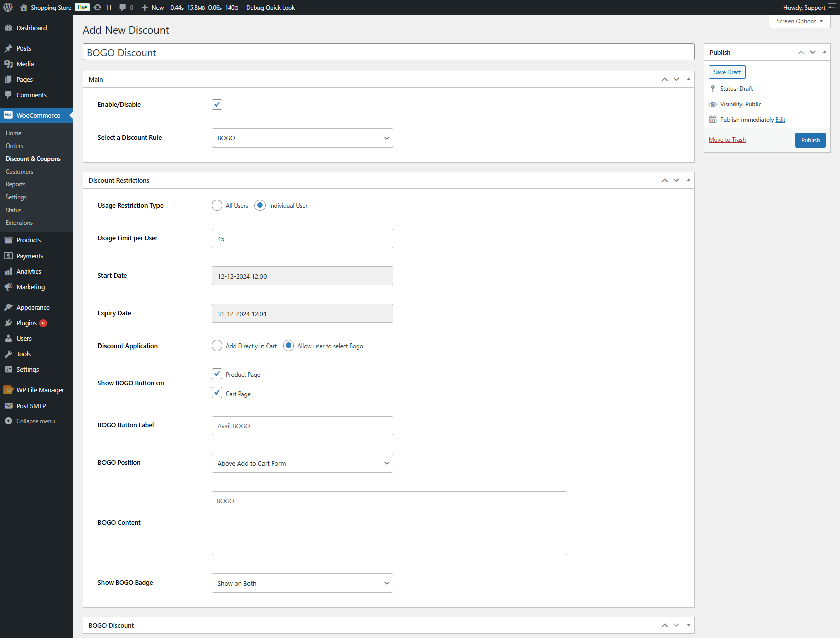The height and width of the screenshot is (638, 840).
Task: Open the Shopping Store home icon
Action: [23, 7]
